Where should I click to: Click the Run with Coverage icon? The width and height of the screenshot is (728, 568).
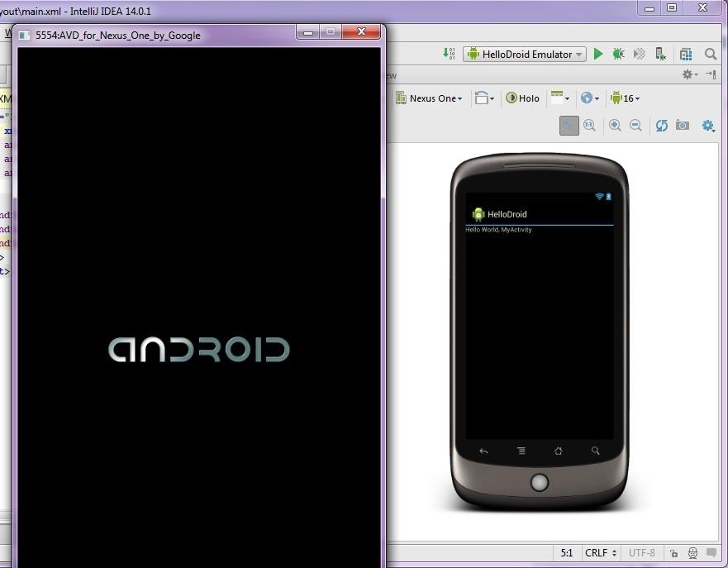click(x=640, y=54)
